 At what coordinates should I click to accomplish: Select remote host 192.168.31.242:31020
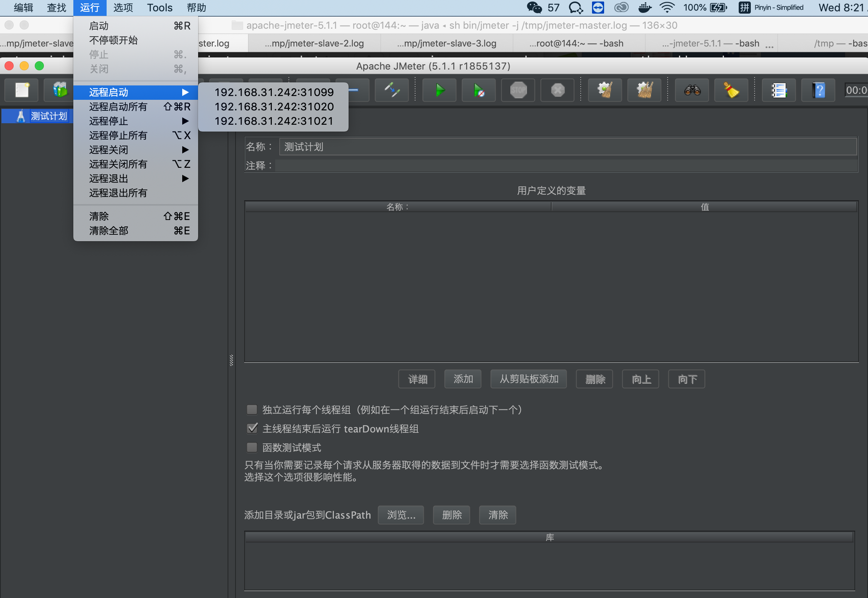[274, 107]
